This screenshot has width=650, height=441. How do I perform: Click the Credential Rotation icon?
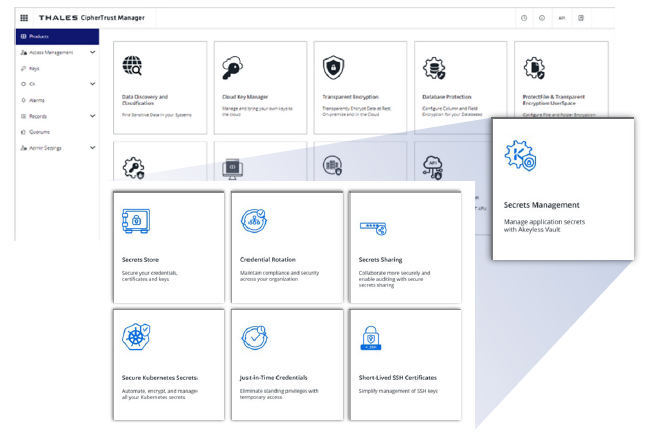[254, 221]
